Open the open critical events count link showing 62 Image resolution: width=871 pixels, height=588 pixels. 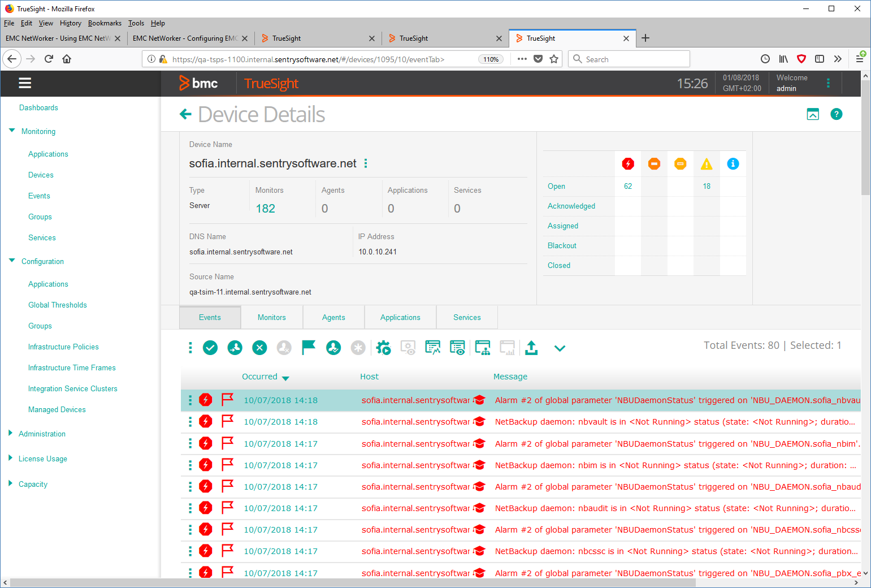pos(627,185)
